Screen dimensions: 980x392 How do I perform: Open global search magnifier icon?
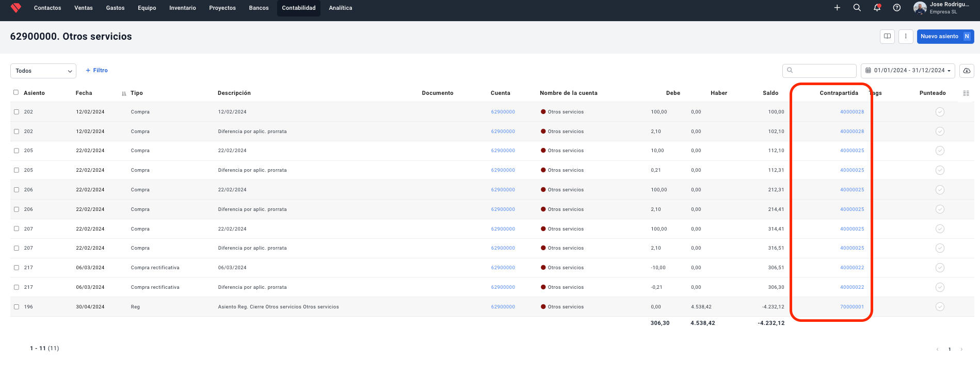pos(857,8)
